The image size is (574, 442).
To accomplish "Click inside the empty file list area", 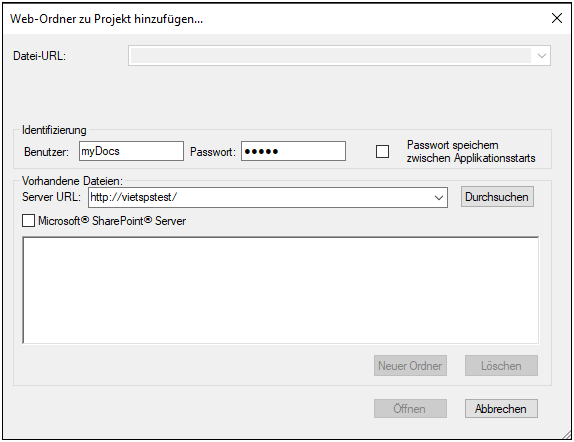I will (x=281, y=290).
